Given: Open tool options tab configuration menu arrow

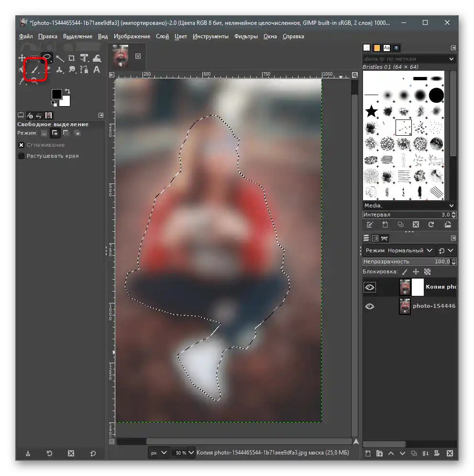Looking at the screenshot, I should tap(101, 115).
